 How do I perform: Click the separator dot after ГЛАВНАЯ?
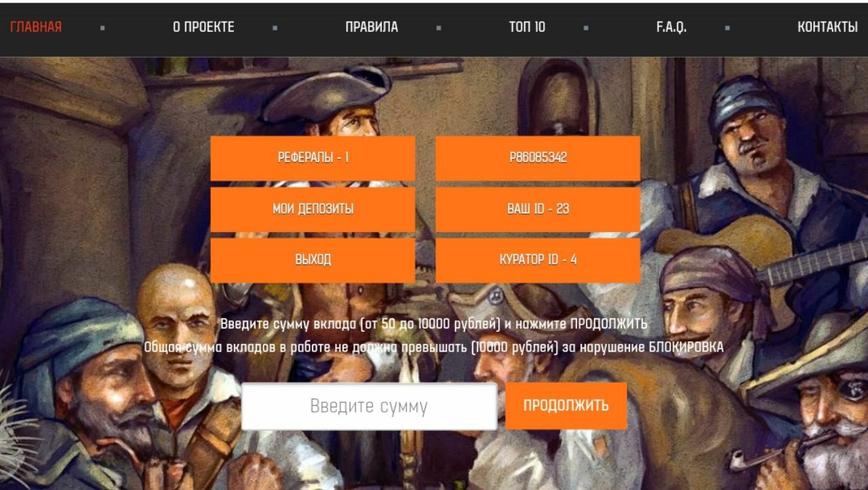click(x=102, y=29)
